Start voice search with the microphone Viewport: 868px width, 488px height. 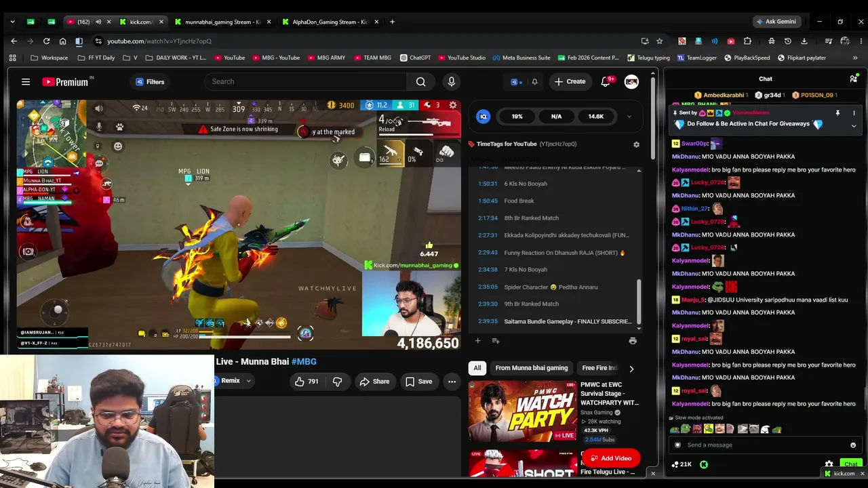pos(452,82)
